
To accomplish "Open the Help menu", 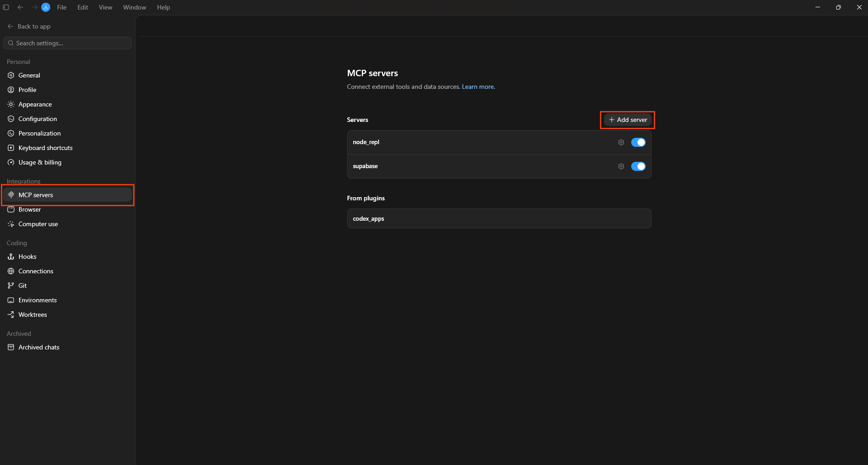I will 163,7.
